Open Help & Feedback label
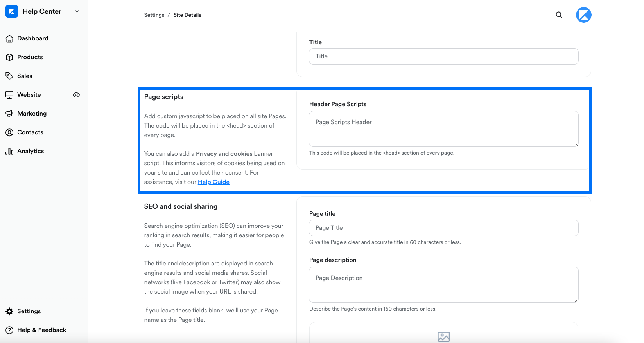 click(x=42, y=330)
